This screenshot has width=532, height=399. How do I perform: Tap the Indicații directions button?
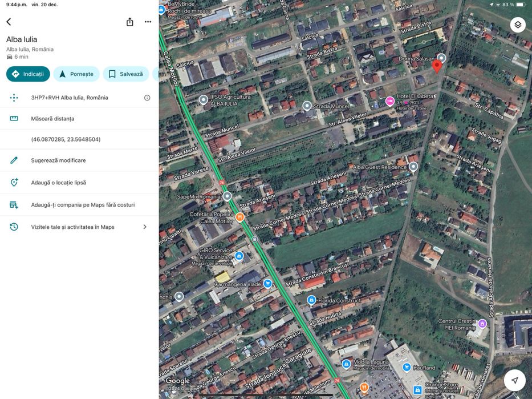(28, 74)
